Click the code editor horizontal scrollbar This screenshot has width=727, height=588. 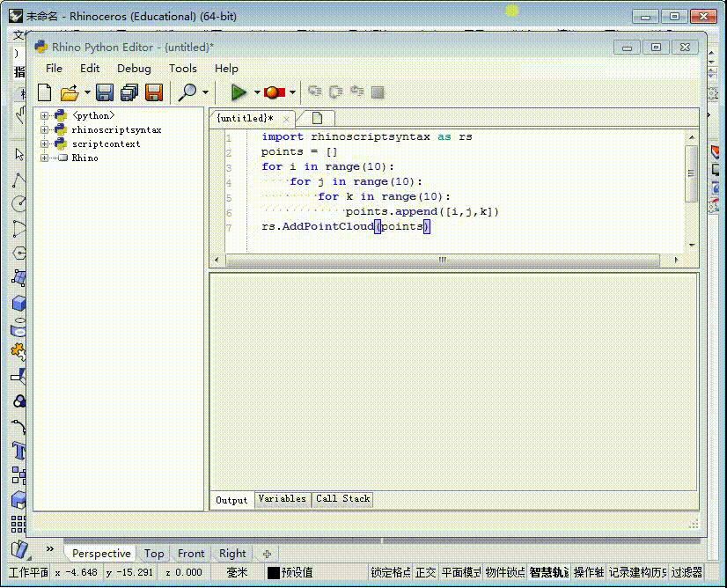[x=443, y=261]
